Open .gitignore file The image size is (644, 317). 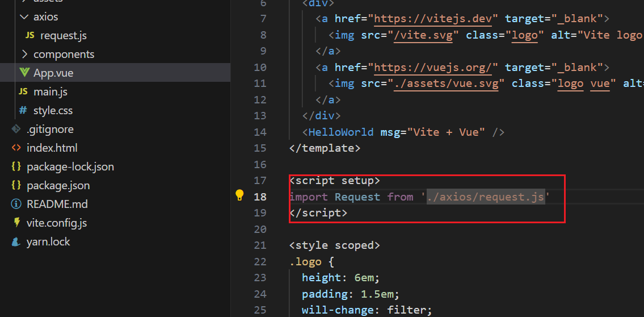tap(50, 129)
